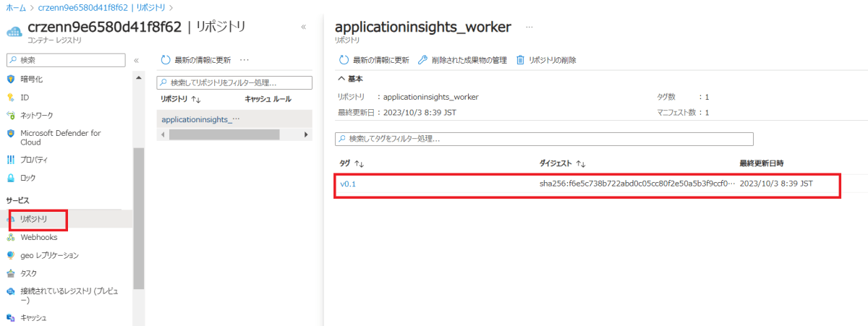Open プロパティ in the sidebar
This screenshot has height=326, width=868.
click(x=34, y=160)
